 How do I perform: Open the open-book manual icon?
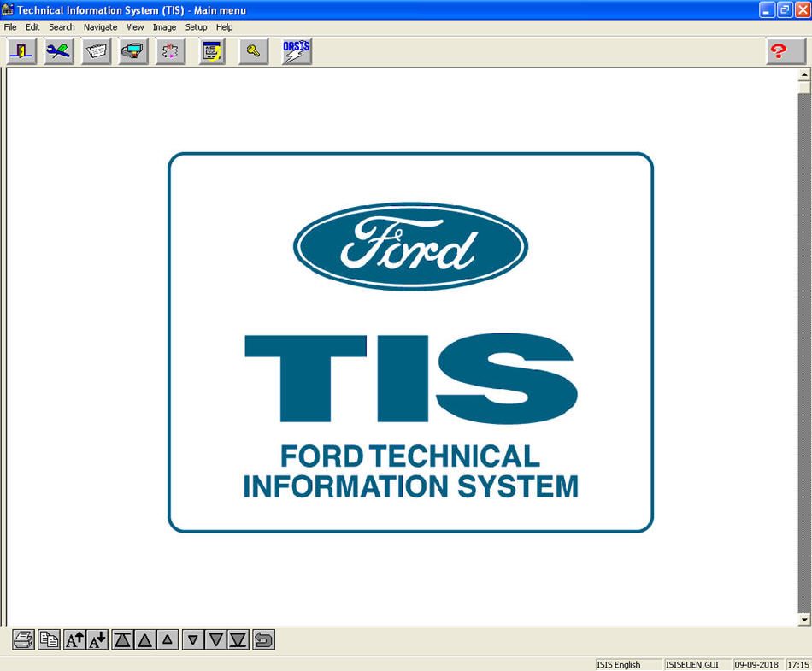coord(96,51)
